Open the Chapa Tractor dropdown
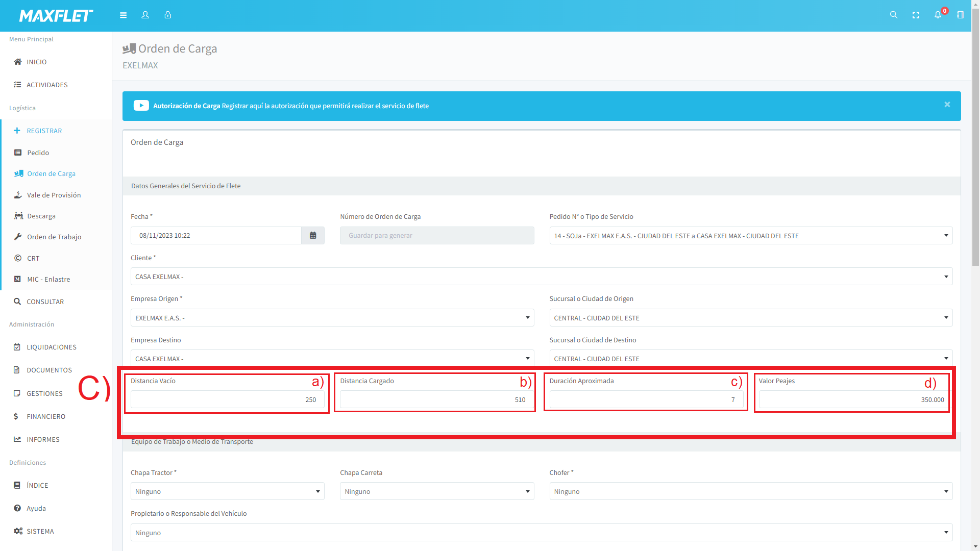 pyautogui.click(x=227, y=491)
